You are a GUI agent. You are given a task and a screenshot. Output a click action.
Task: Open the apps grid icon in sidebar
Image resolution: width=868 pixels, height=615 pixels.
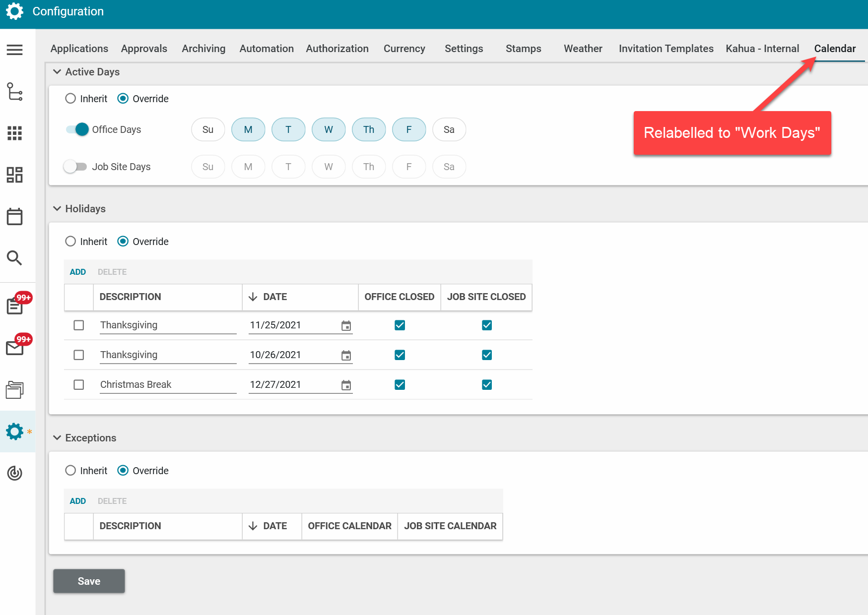point(14,133)
